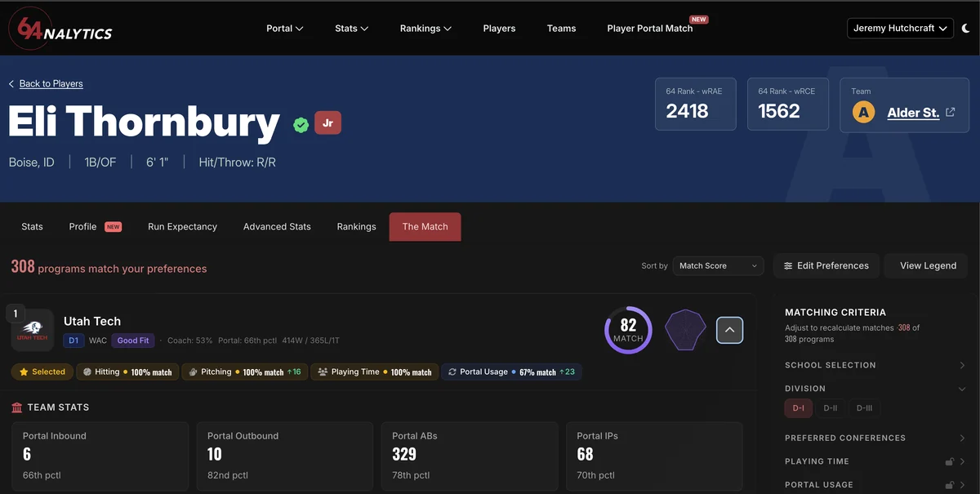Click the 308 programs match text
Image resolution: width=980 pixels, height=494 pixels.
(109, 267)
